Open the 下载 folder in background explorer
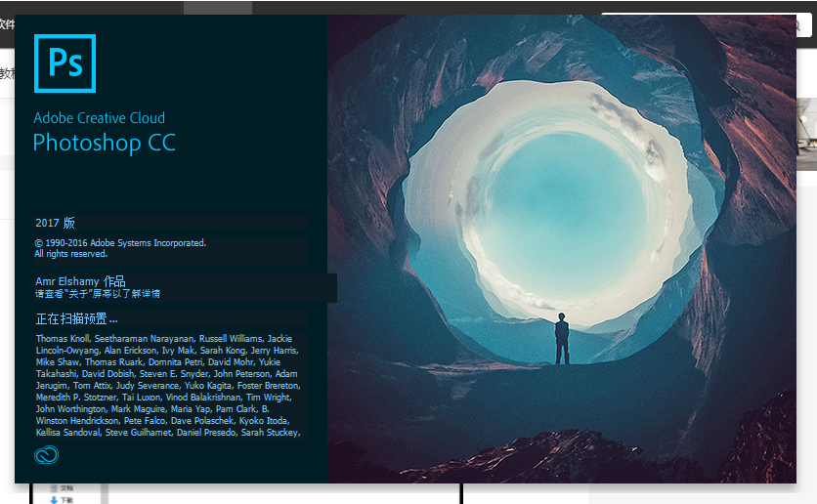The height and width of the screenshot is (504, 817). click(62, 500)
